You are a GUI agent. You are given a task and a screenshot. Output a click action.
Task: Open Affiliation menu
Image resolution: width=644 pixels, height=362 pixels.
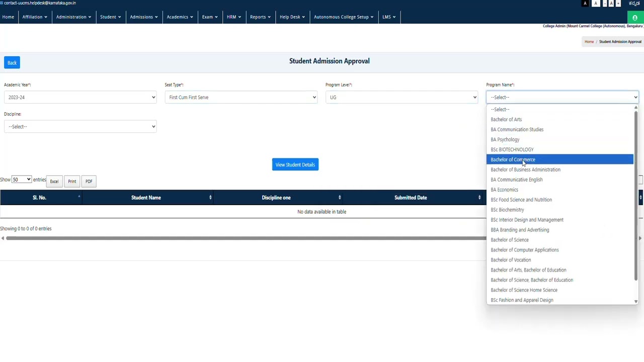(34, 17)
